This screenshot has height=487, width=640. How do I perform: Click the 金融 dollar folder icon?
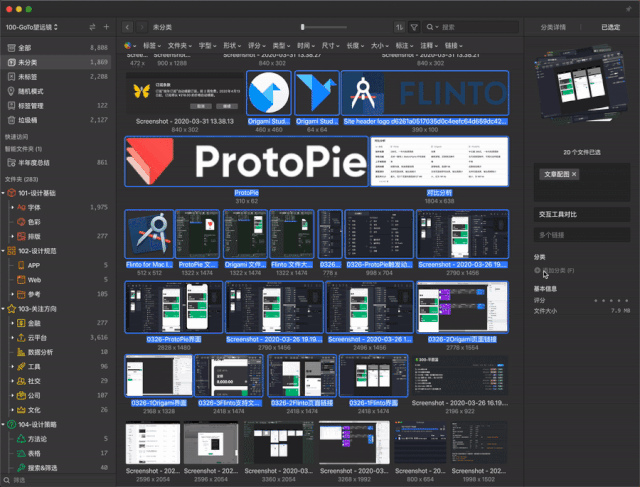coord(21,323)
